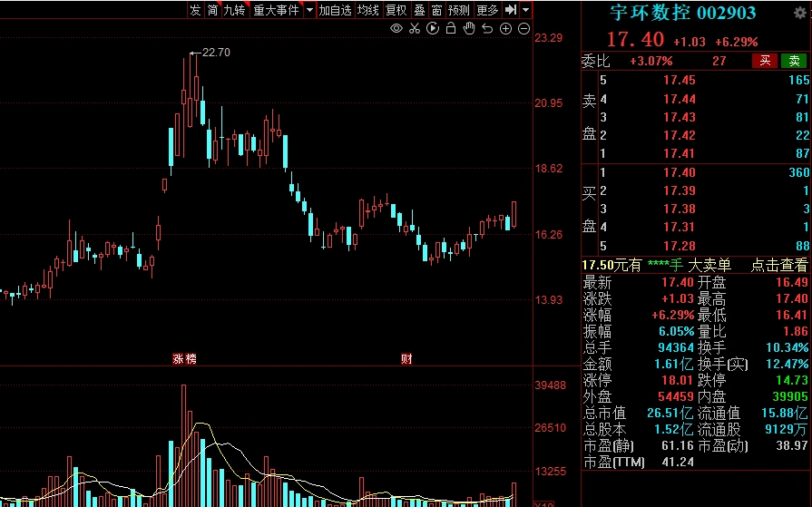The width and height of the screenshot is (812, 507).
Task: Click the 九转 indicator tab
Action: [x=234, y=10]
